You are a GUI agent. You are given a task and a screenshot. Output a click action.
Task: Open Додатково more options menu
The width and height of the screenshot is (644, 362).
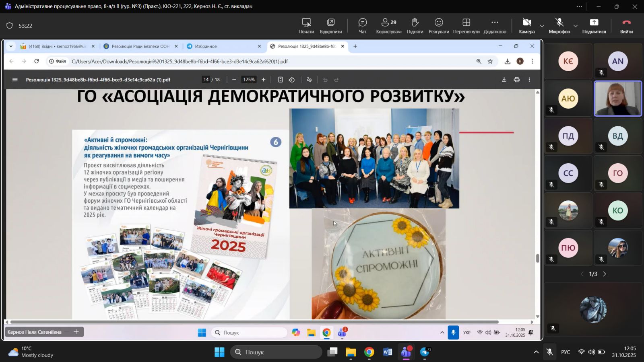point(495,25)
